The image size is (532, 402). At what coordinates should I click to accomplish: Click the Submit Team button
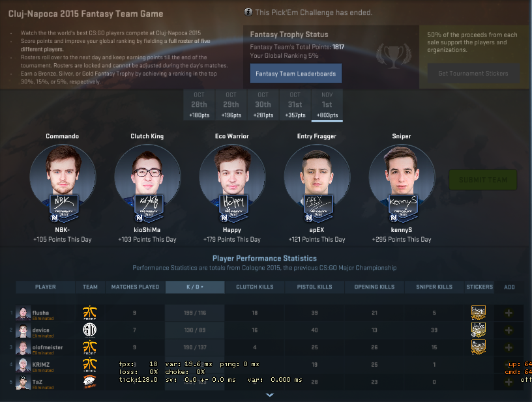coord(483,180)
